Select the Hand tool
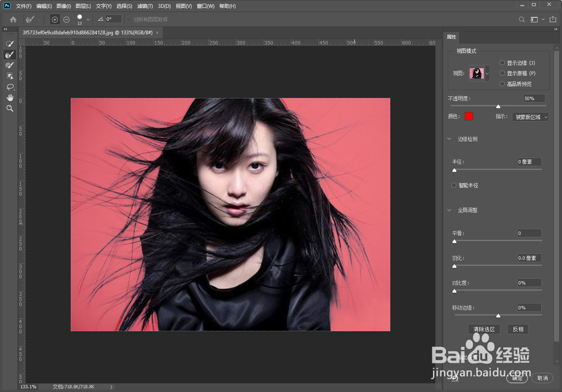Image resolution: width=562 pixels, height=392 pixels. [10, 98]
